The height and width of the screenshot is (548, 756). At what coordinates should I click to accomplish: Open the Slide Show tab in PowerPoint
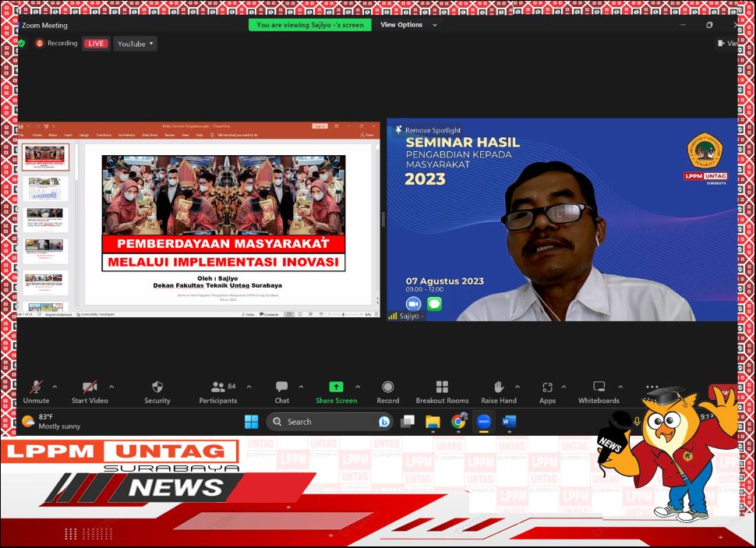pyautogui.click(x=150, y=135)
